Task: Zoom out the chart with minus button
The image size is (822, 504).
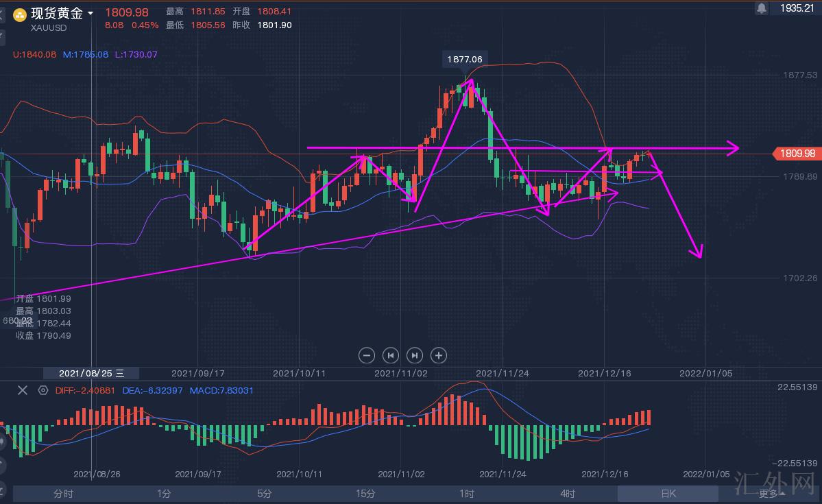Action: pos(367,355)
